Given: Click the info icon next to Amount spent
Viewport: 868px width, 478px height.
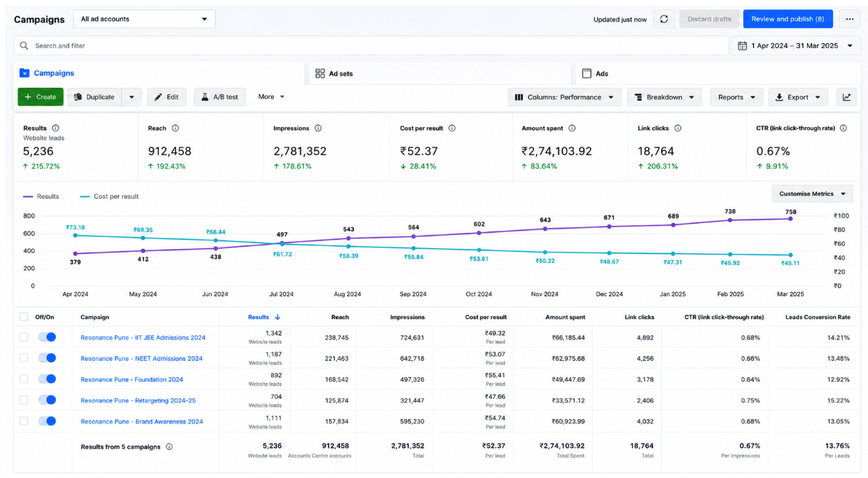Looking at the screenshot, I should click(572, 128).
